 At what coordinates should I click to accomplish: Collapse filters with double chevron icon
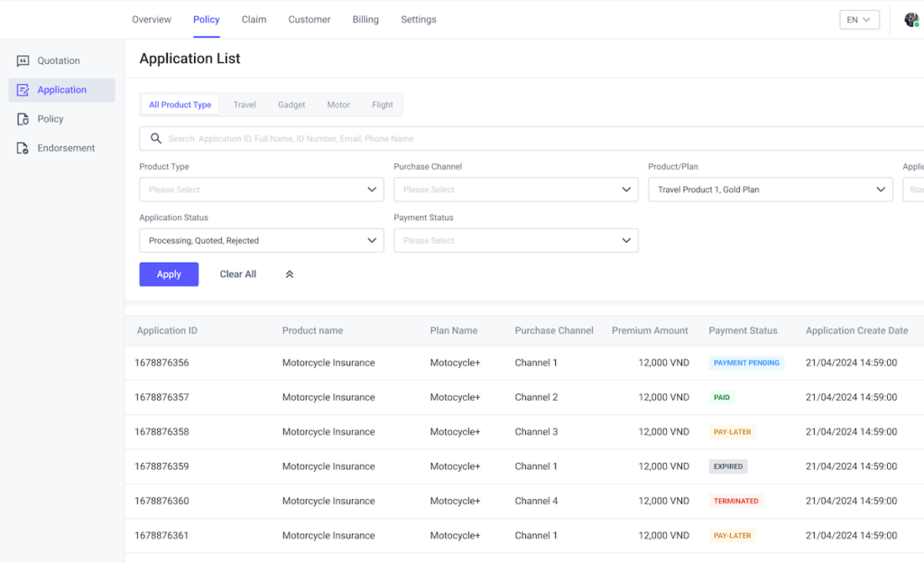click(x=290, y=274)
